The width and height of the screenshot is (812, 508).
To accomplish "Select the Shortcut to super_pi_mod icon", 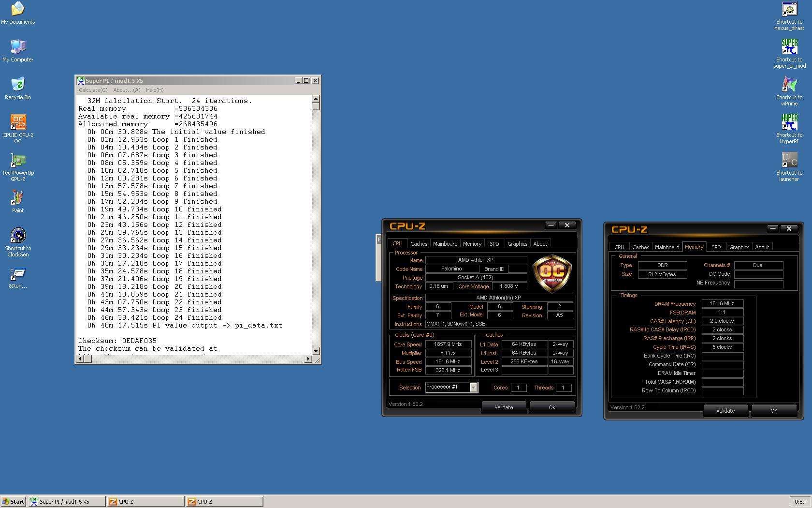I will (x=789, y=54).
